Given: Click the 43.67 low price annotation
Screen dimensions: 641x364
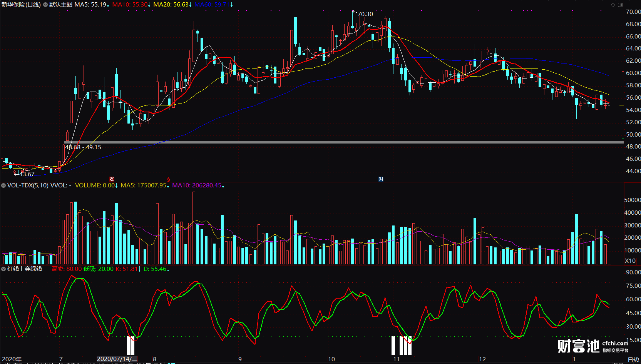Looking at the screenshot, I should point(27,174).
